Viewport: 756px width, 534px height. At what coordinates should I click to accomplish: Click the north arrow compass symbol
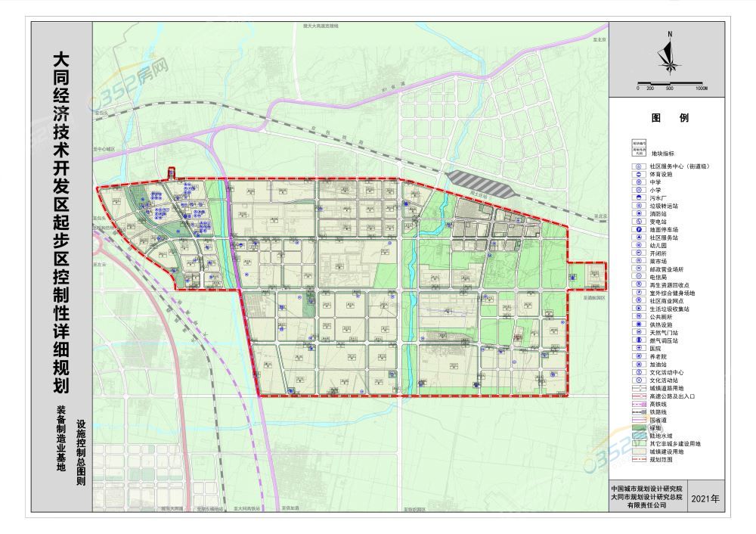point(668,55)
